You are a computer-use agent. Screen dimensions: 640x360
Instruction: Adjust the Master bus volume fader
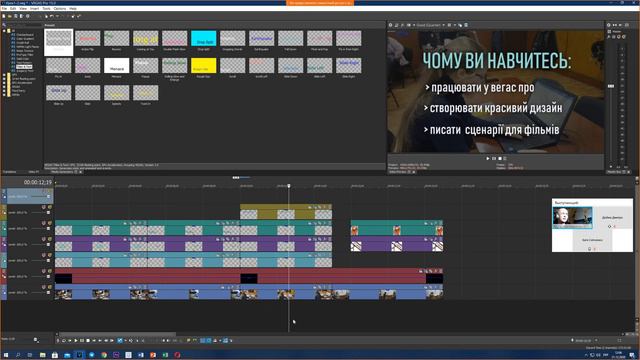tap(611, 86)
